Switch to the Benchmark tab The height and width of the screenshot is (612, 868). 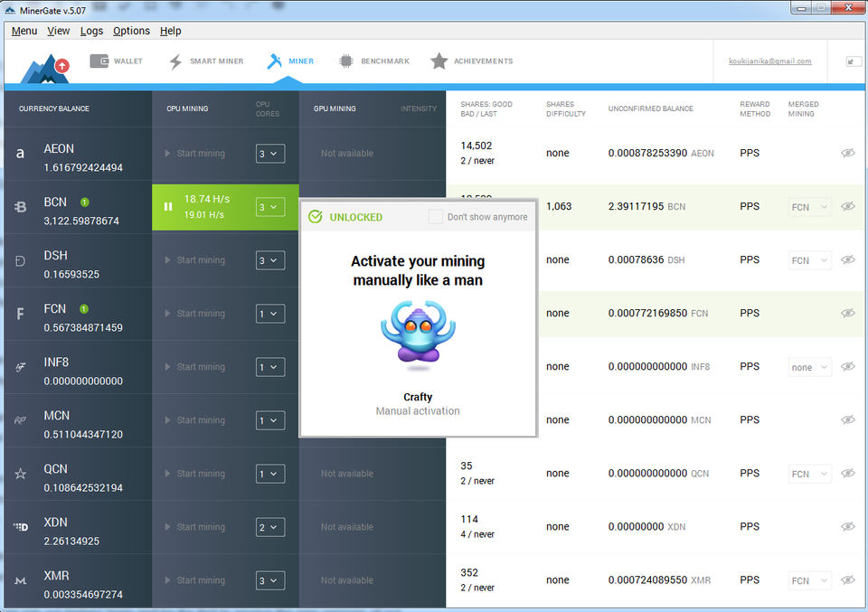tap(374, 61)
